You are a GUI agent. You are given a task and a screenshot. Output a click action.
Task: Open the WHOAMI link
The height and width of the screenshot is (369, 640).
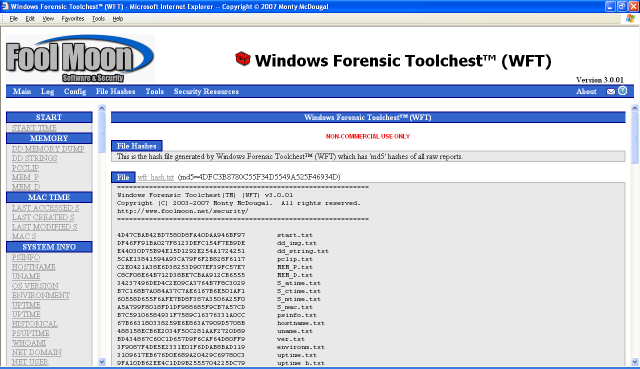tap(29, 343)
